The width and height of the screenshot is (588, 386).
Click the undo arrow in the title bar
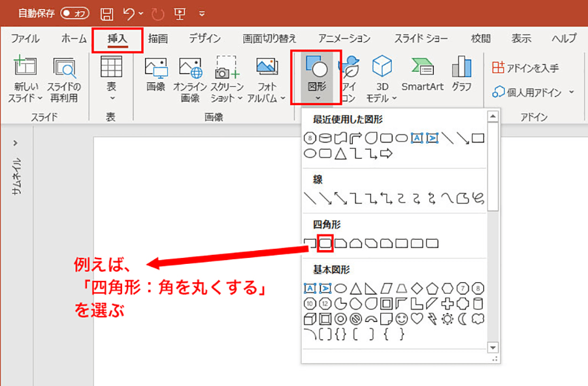(129, 13)
